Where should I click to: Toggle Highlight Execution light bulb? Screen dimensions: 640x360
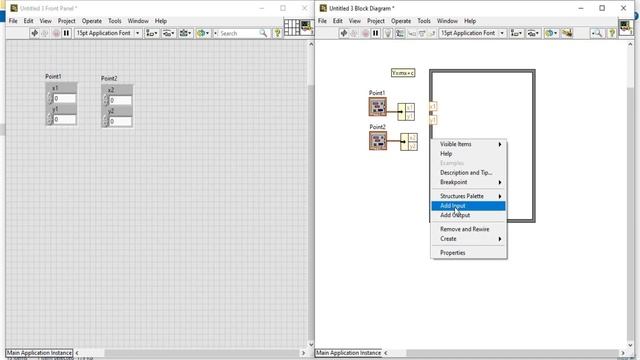(388, 33)
